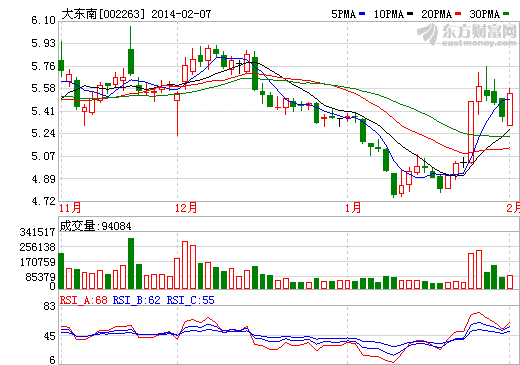Click the red 20PMA legend marker
Screen dimensions: 520x365
point(458,14)
